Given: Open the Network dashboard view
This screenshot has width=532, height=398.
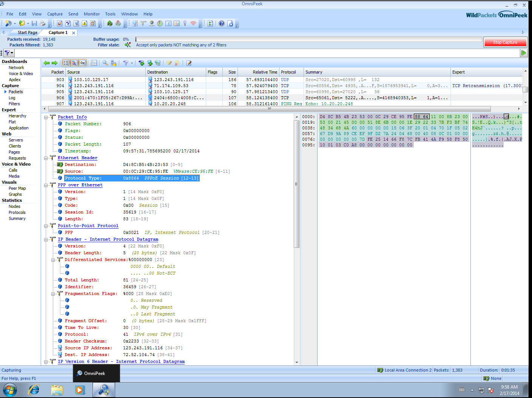Looking at the screenshot, I should click(16, 68).
